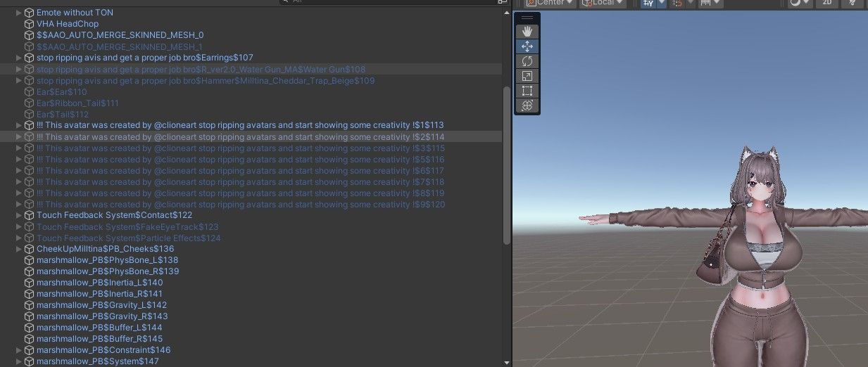Image resolution: width=868 pixels, height=367 pixels.
Task: Open the Local handle rotation dropdown
Action: [603, 3]
